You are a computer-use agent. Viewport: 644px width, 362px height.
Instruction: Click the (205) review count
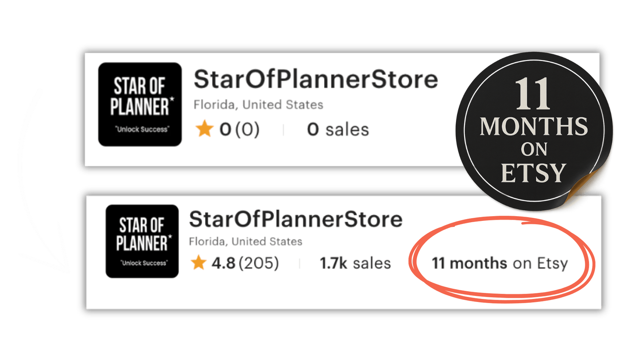click(x=259, y=263)
